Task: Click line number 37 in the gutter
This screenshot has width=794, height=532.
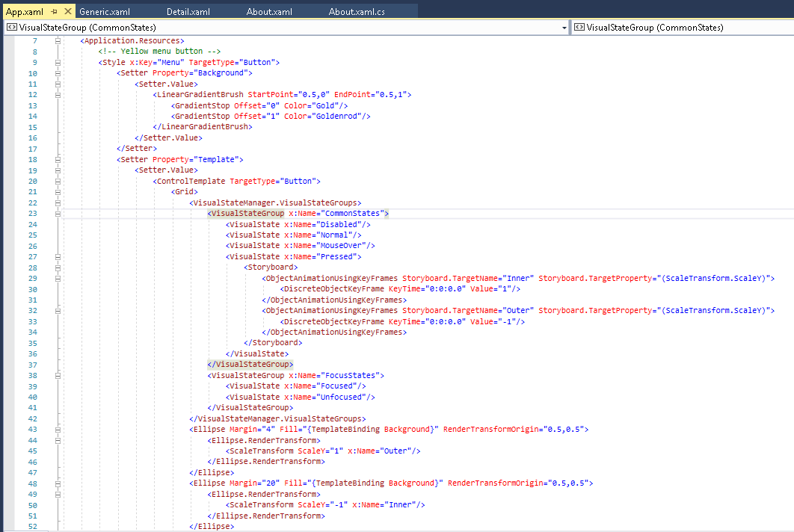Action: 32,365
